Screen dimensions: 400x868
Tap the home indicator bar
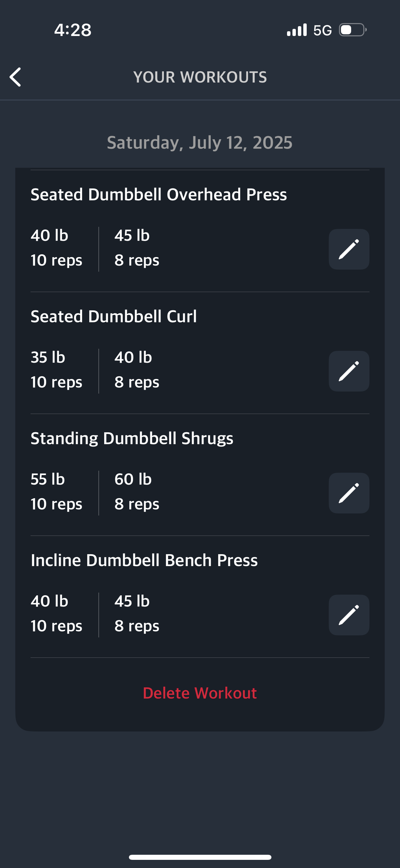pyautogui.click(x=200, y=857)
